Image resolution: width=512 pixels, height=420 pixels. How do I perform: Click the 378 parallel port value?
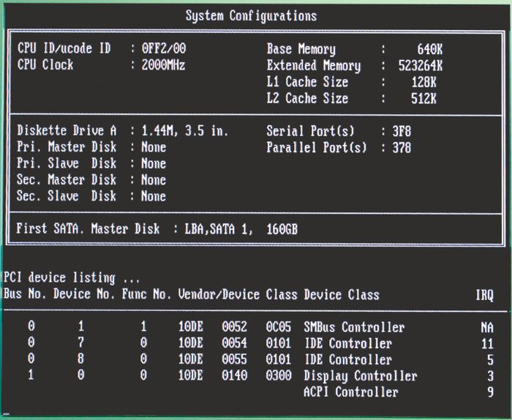402,148
